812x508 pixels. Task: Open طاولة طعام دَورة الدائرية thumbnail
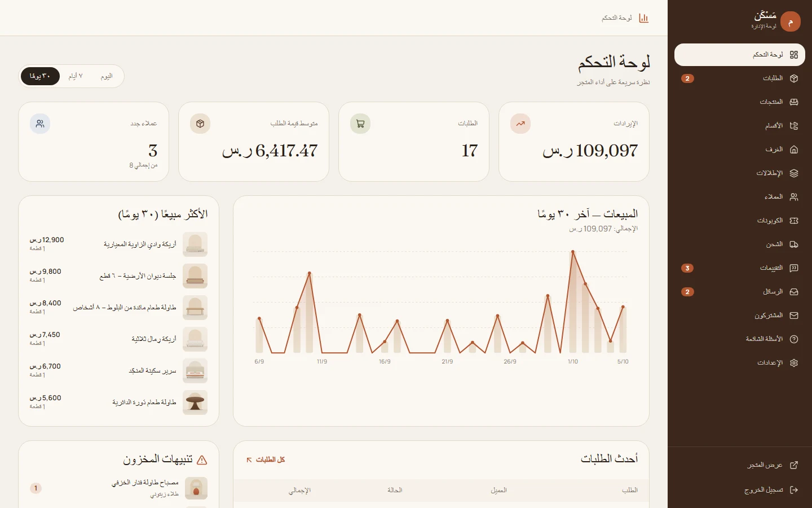195,402
